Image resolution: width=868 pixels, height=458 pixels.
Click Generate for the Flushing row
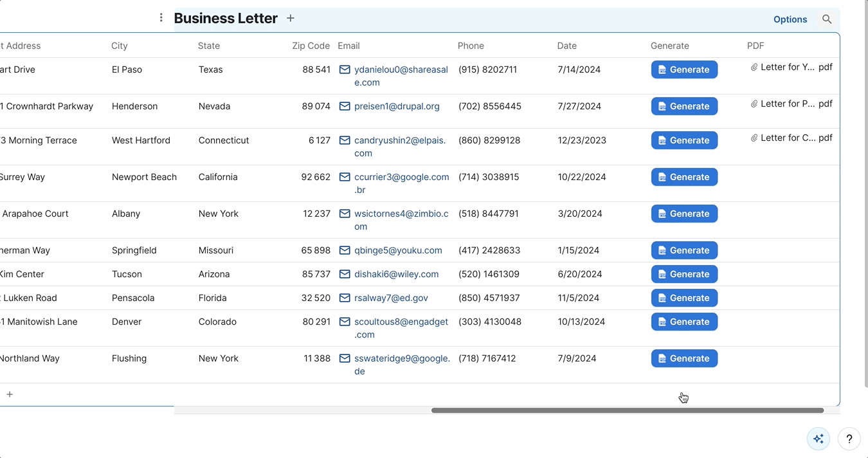684,358
